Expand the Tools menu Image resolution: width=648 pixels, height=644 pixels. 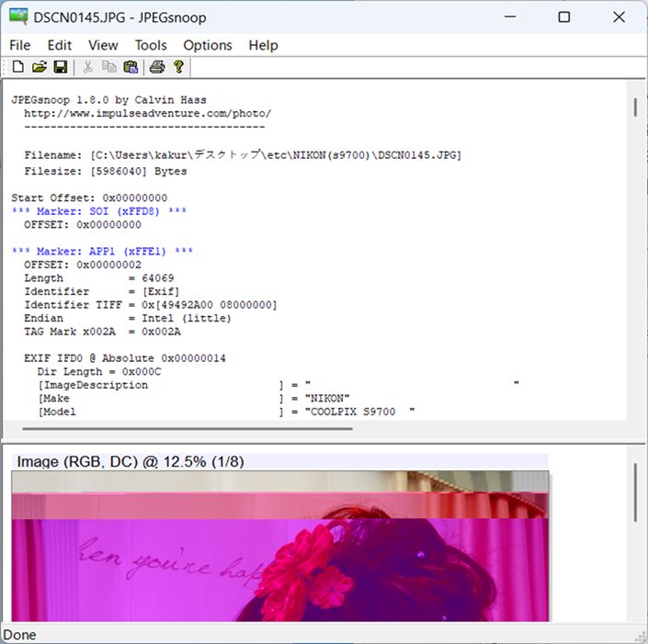coord(151,45)
